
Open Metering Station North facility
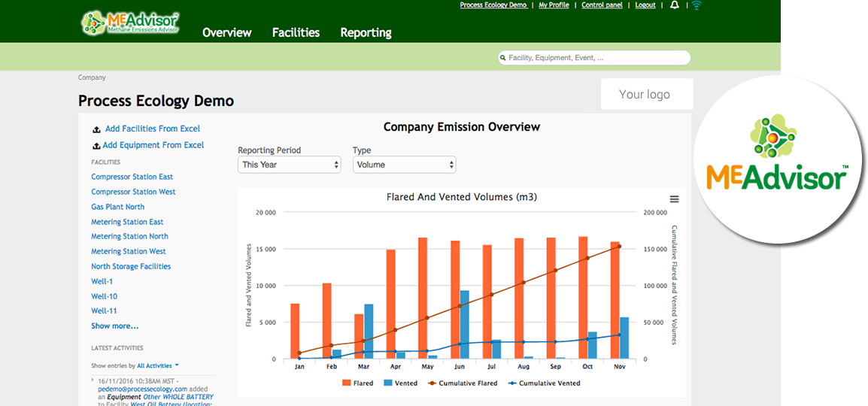(129, 236)
